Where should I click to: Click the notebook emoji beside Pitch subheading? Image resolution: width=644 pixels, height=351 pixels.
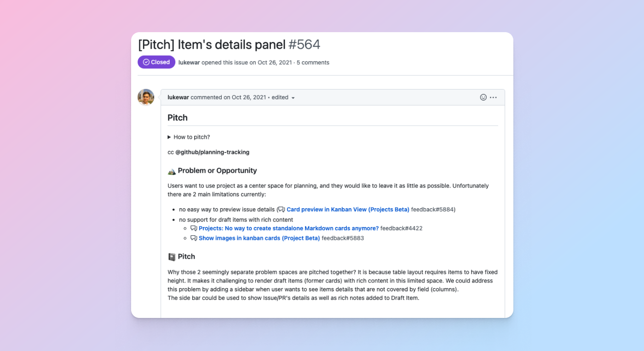point(172,257)
